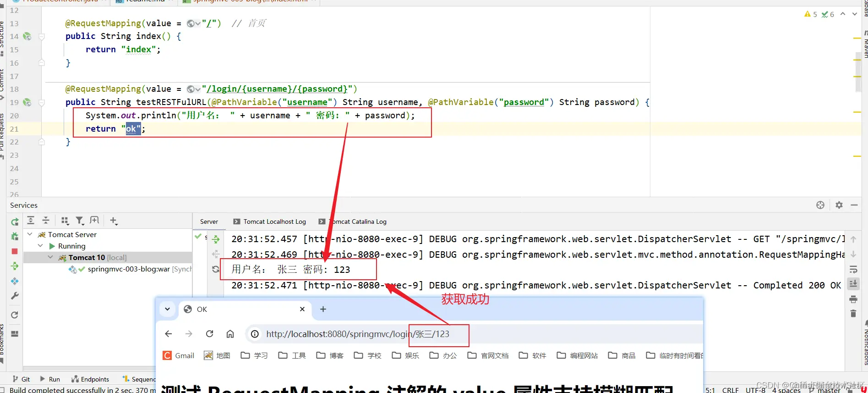This screenshot has height=393, width=868.
Task: Click Deploy All arrow beside the log console
Action: pos(216,239)
